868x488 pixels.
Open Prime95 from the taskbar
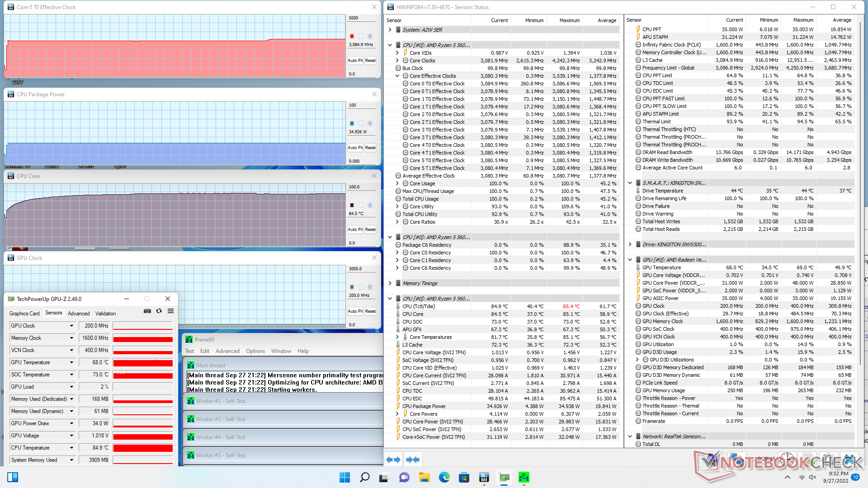(524, 477)
